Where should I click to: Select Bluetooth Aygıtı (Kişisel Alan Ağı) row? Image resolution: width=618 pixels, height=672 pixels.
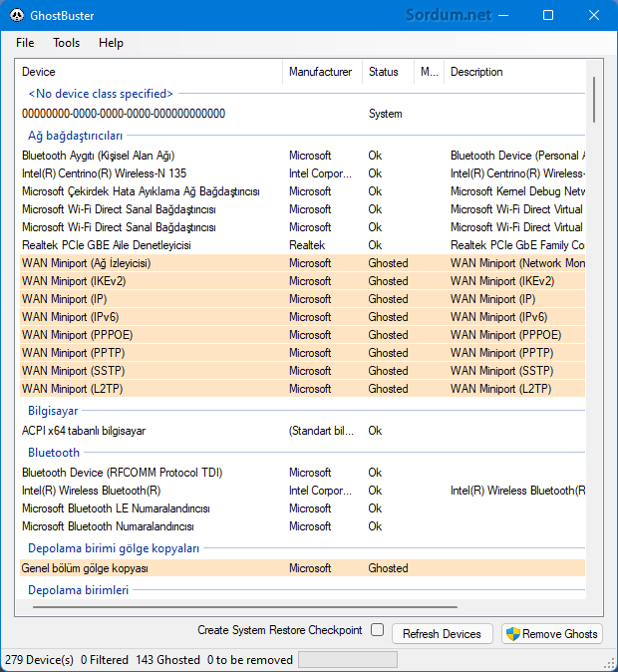click(x=303, y=156)
